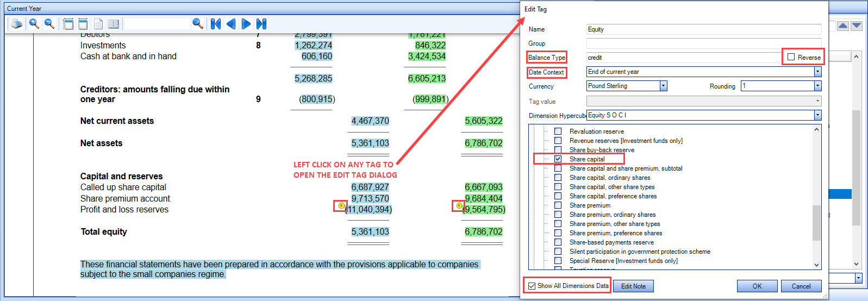Click the tagged value 3,424,534
Screen dimensions: 868x301
[427, 56]
